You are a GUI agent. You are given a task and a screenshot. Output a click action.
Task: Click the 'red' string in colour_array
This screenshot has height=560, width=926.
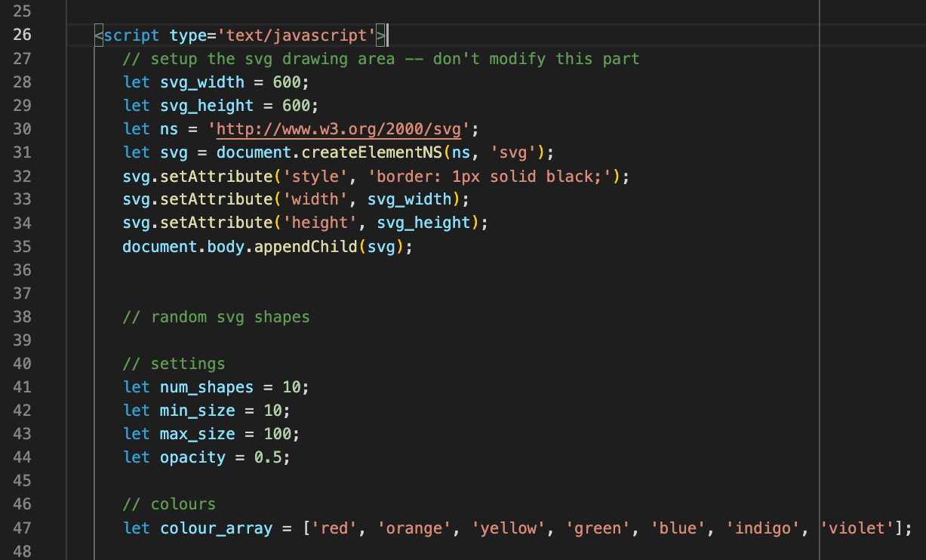(334, 528)
